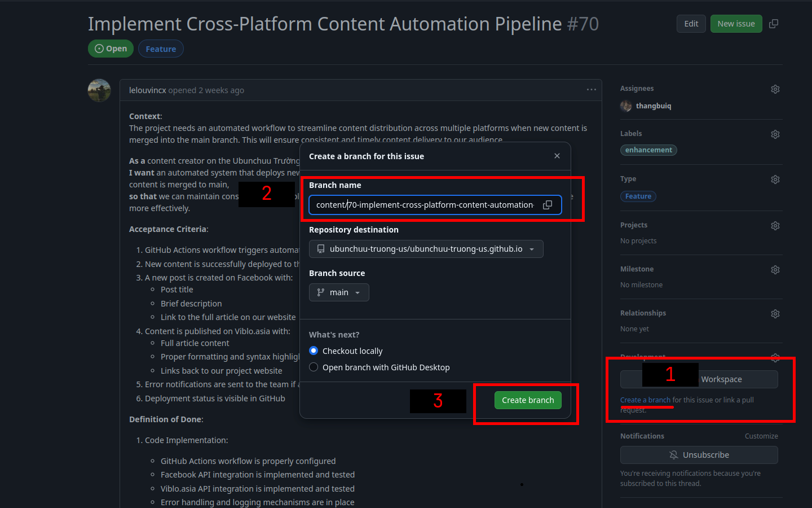Select the Checkout locally option
The width and height of the screenshot is (812, 508).
pos(314,351)
